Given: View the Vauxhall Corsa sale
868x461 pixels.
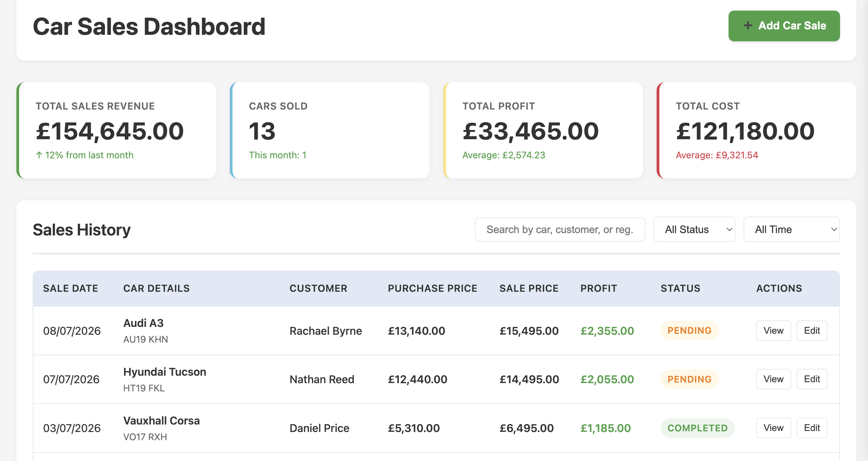Looking at the screenshot, I should (773, 428).
